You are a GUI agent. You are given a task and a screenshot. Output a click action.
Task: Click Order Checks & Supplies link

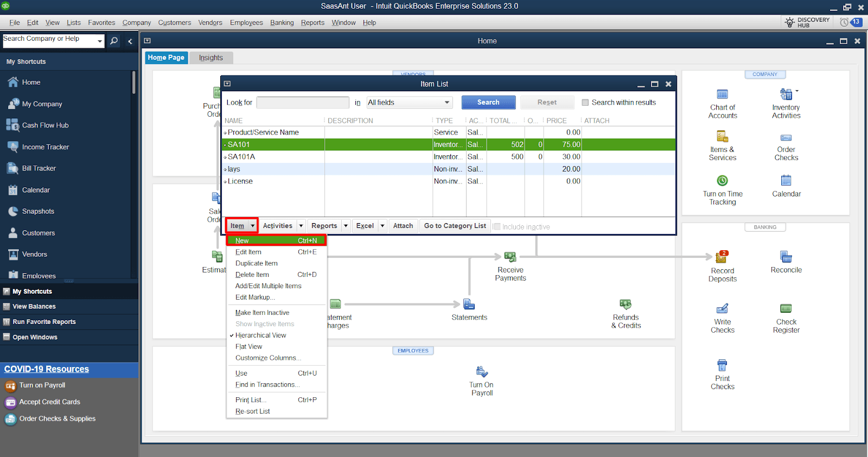pyautogui.click(x=57, y=419)
